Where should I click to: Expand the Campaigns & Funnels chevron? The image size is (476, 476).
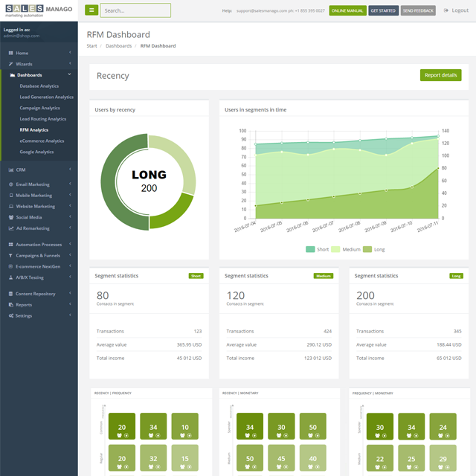(x=70, y=255)
